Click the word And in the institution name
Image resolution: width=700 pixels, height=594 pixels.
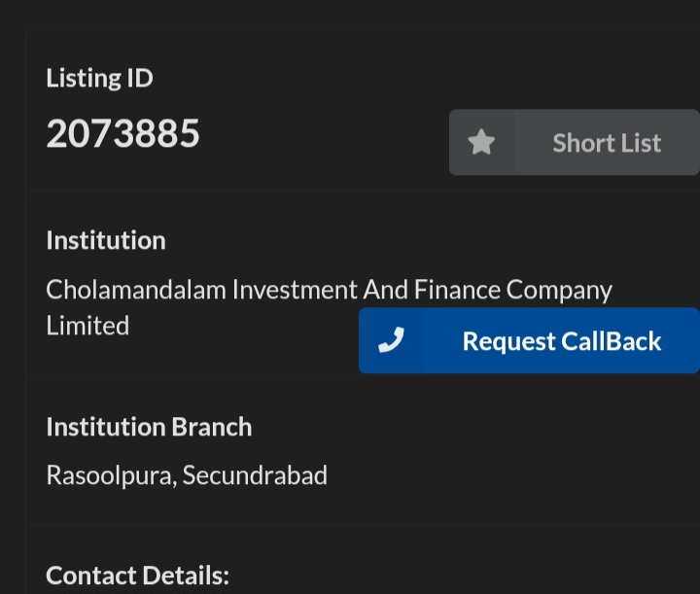[x=386, y=290]
